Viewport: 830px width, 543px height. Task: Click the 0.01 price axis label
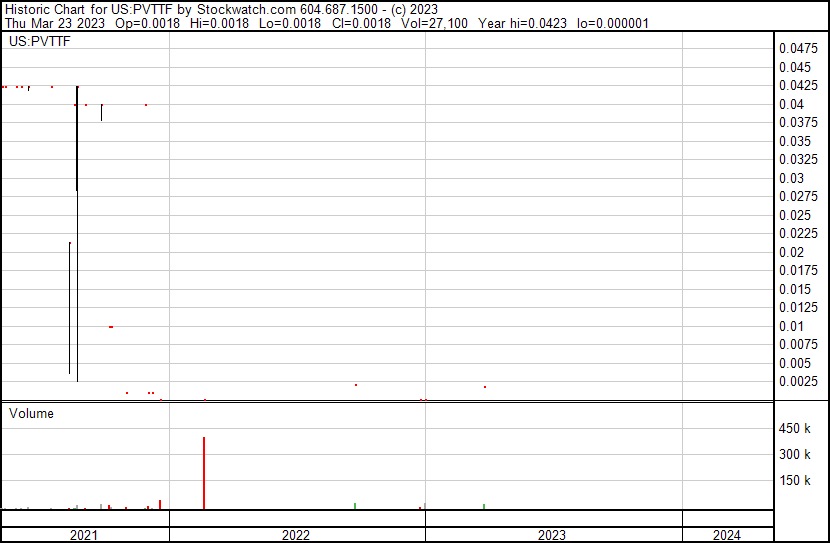click(x=791, y=327)
